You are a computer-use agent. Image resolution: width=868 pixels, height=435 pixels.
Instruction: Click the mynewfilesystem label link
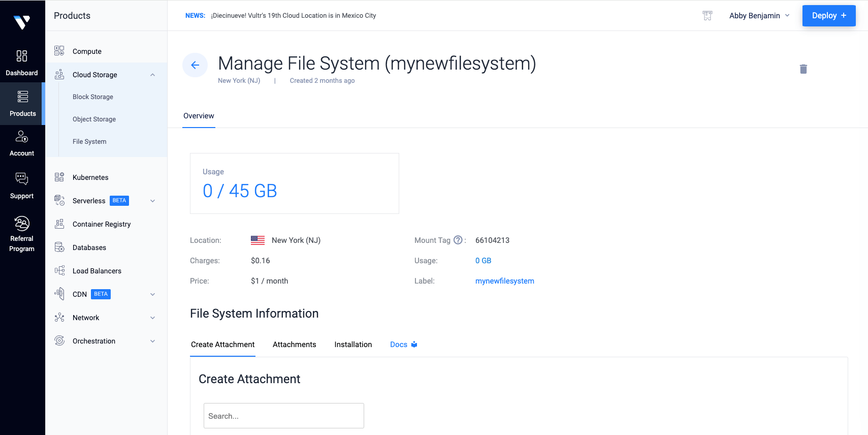[504, 281]
